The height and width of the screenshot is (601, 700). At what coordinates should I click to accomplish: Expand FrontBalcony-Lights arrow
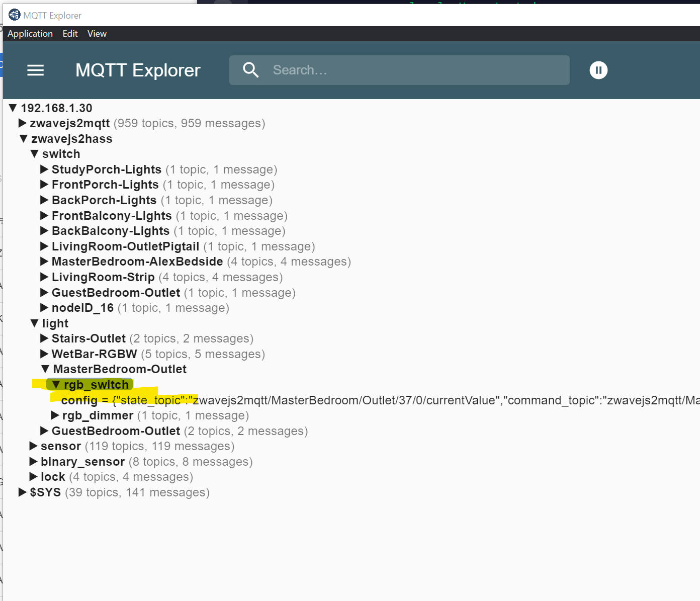point(44,215)
